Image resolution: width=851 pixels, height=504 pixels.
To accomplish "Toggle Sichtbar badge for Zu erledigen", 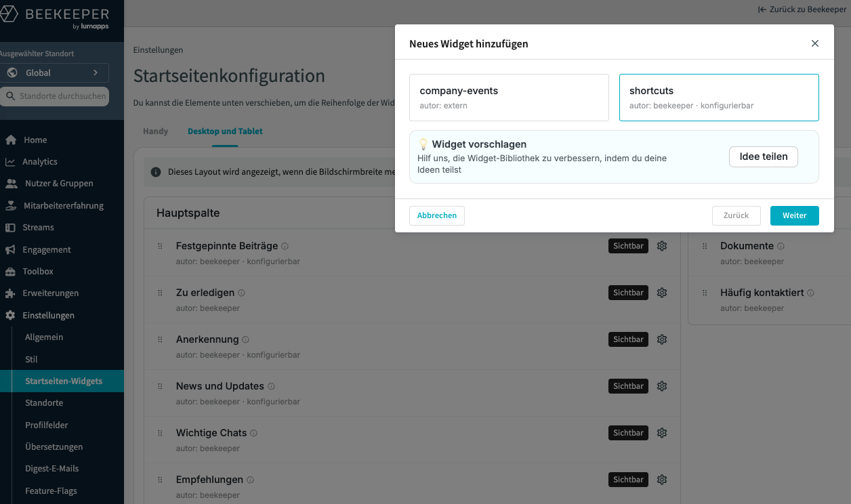I will (627, 293).
